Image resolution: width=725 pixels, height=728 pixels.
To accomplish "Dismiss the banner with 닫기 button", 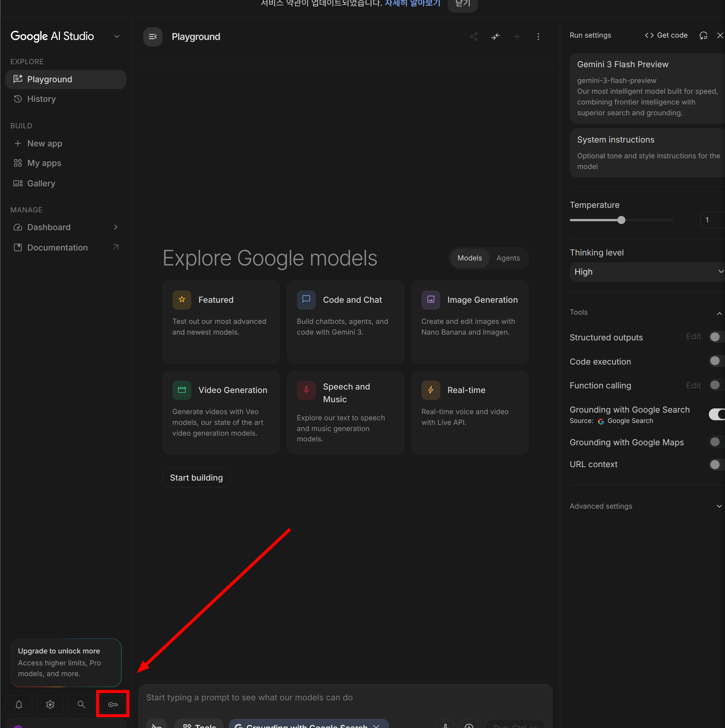I will coord(463,4).
